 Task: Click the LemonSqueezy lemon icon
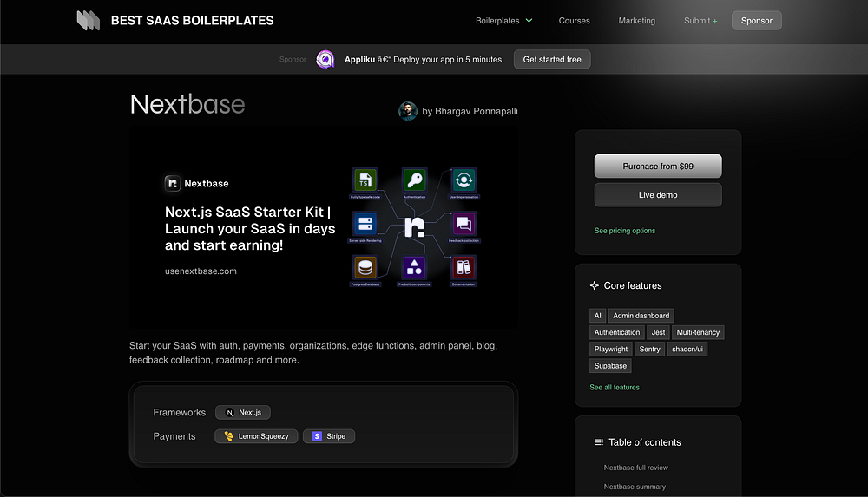(228, 436)
